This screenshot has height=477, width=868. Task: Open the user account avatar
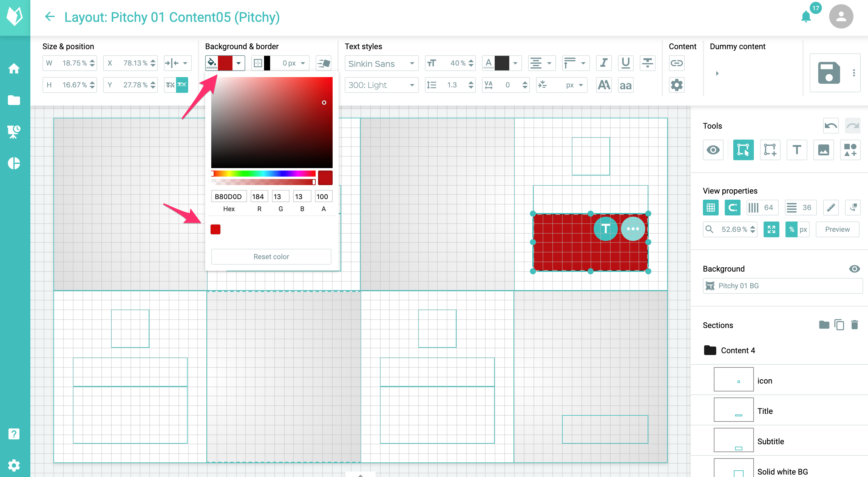[841, 16]
